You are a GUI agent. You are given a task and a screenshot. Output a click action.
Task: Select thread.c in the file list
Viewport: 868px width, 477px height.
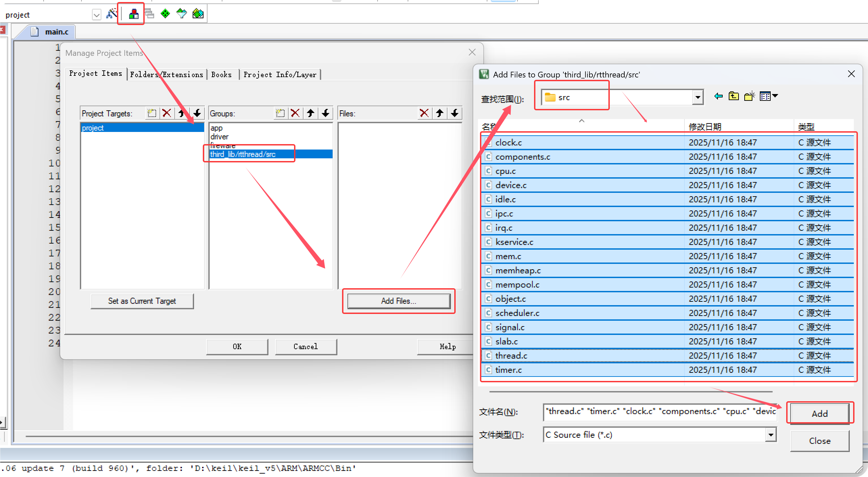[511, 356]
